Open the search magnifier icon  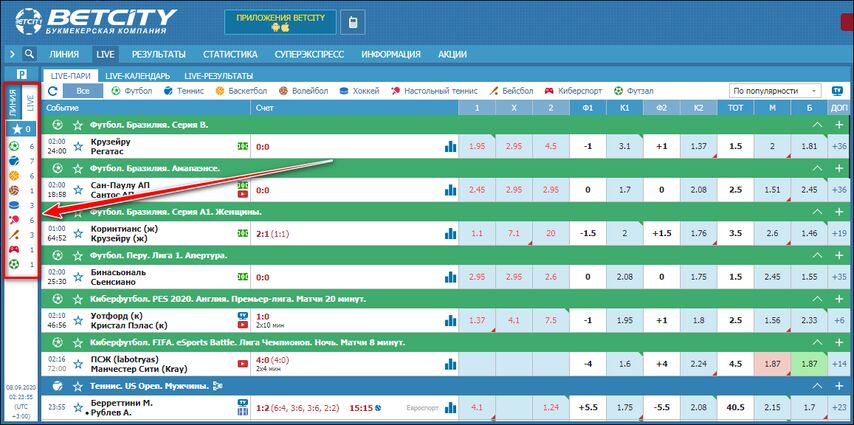tap(29, 54)
